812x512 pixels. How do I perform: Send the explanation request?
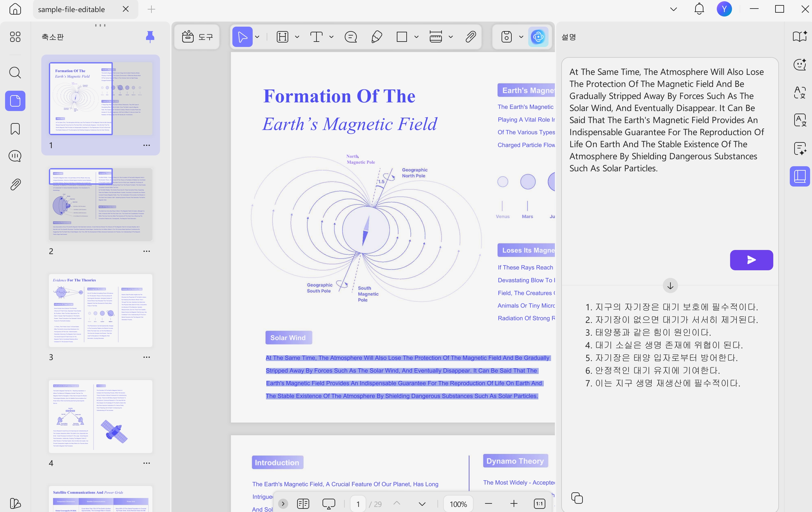point(751,260)
